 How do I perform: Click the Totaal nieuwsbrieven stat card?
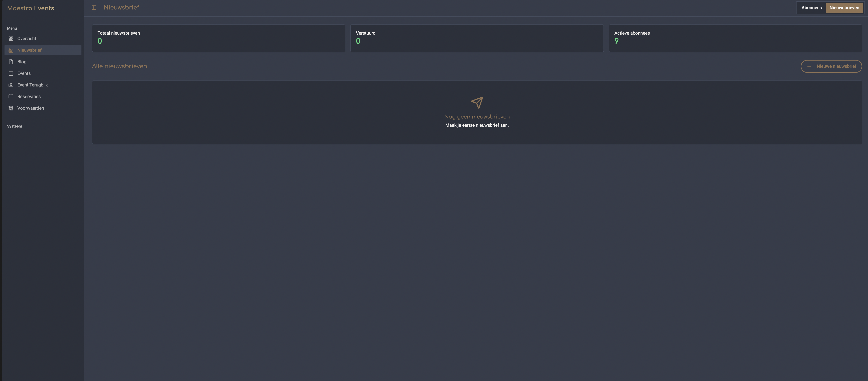click(x=218, y=38)
